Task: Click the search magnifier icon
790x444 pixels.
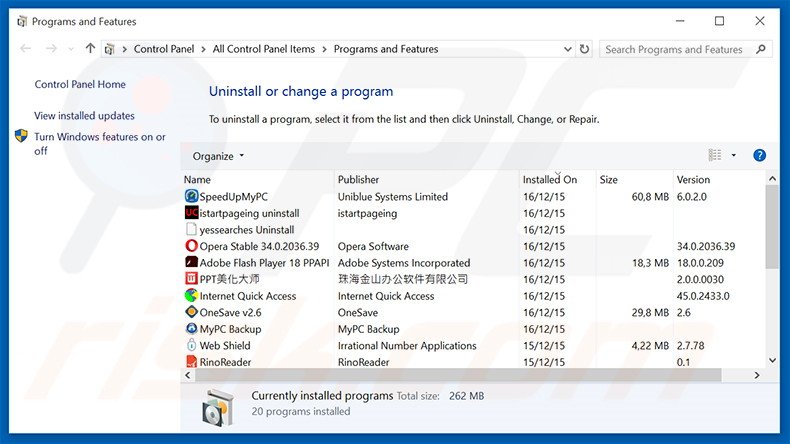Action: (x=761, y=49)
